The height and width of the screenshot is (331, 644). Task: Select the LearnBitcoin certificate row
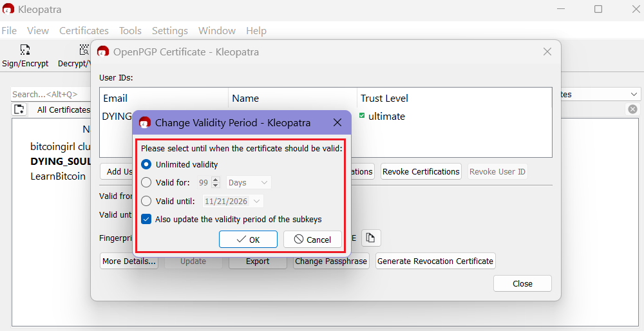pos(58,176)
